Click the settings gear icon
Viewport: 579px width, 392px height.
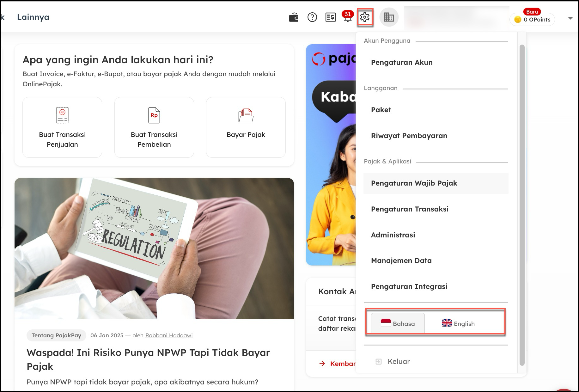click(x=365, y=17)
